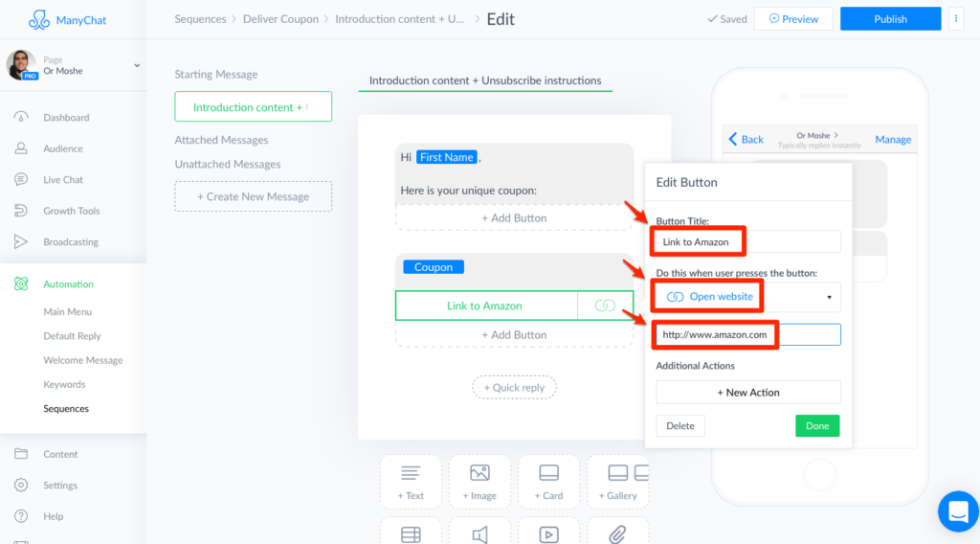
Task: Expand the page selector chevron
Action: (137, 65)
